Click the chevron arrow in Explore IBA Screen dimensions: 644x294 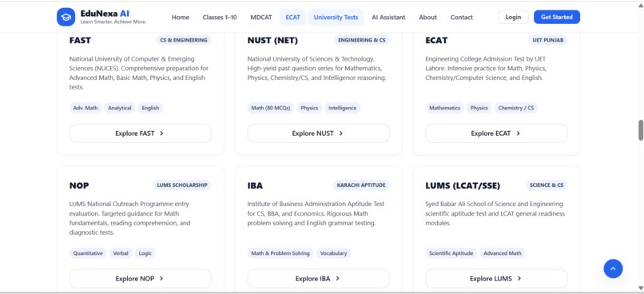click(x=338, y=278)
